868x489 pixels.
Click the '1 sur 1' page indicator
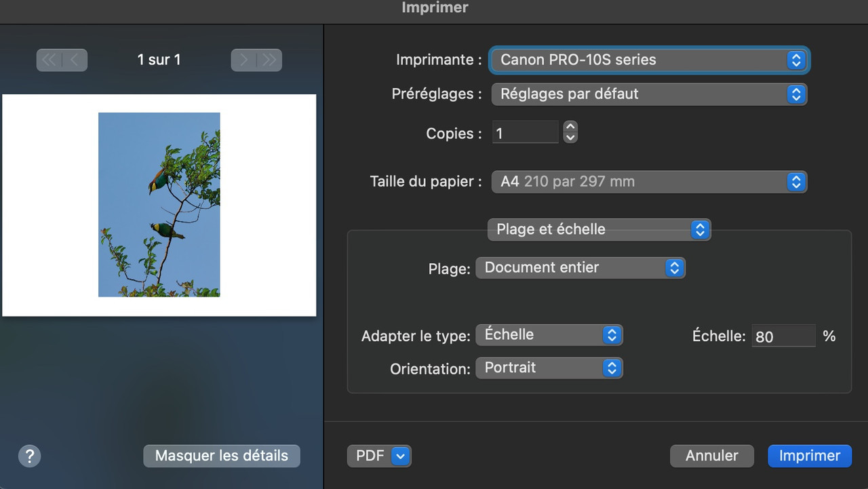(159, 60)
